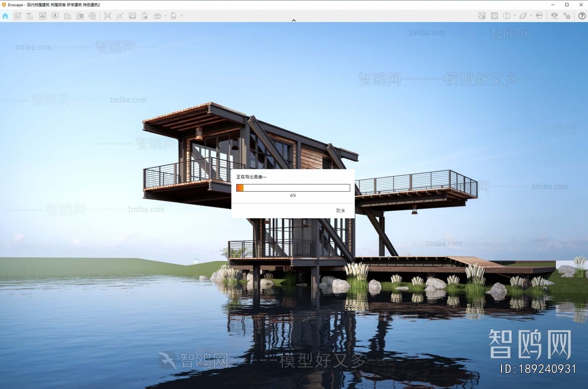Toggle the visual settings eye icon
This screenshot has height=389, width=588.
tap(554, 16)
